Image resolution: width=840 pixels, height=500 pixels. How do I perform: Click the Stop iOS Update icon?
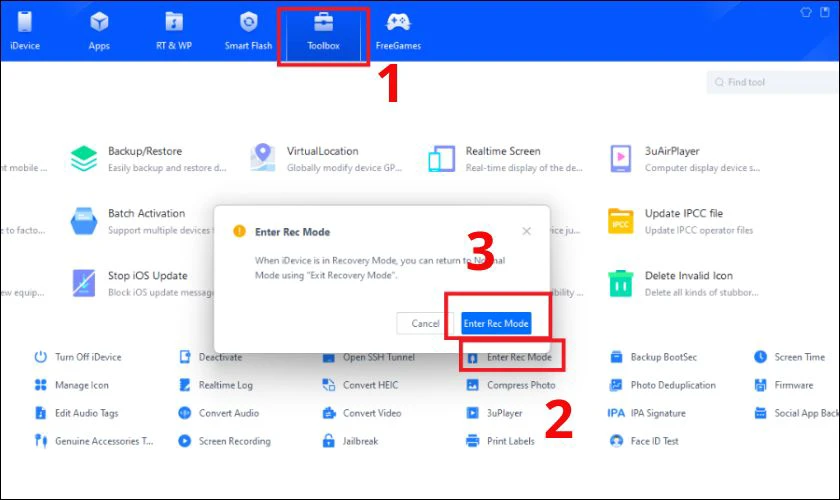click(x=84, y=283)
